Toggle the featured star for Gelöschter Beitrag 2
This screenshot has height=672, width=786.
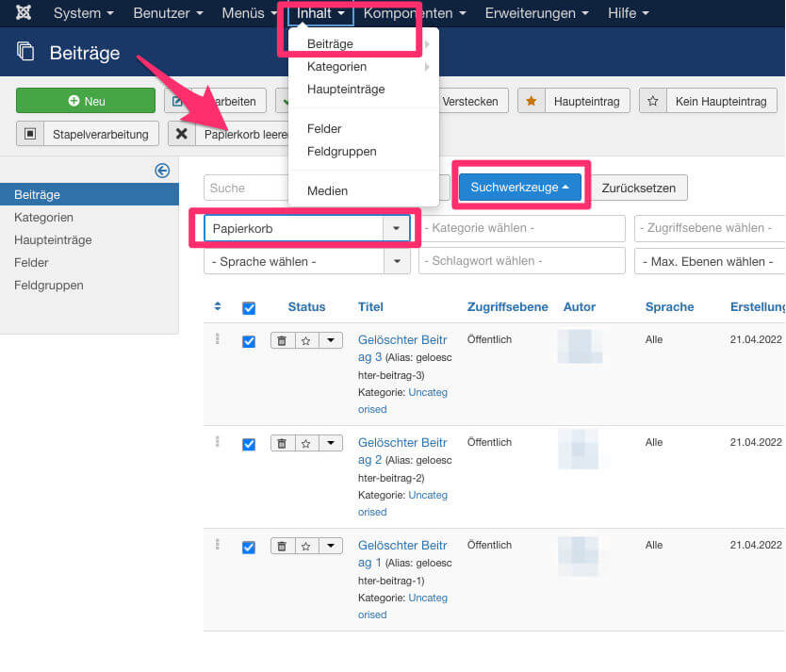pyautogui.click(x=304, y=443)
